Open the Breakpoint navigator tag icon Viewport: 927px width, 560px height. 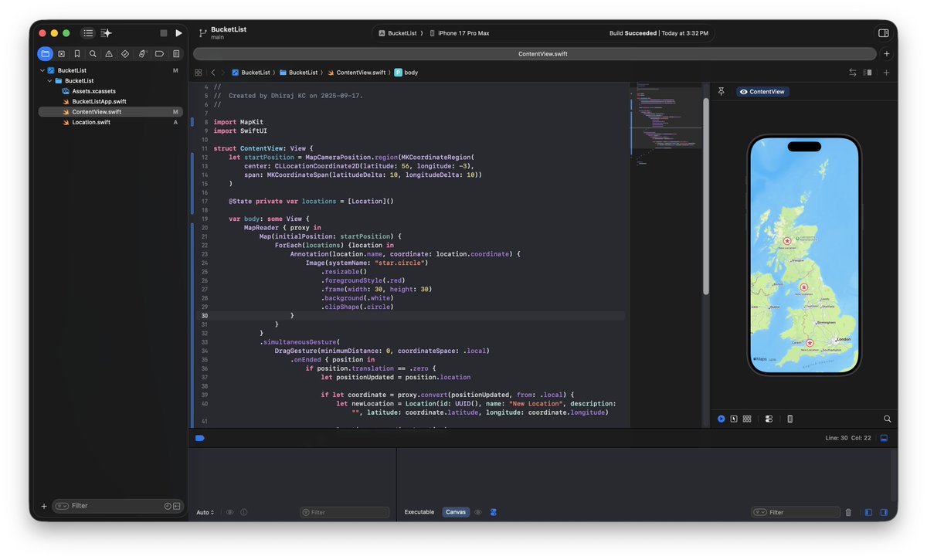(x=159, y=54)
